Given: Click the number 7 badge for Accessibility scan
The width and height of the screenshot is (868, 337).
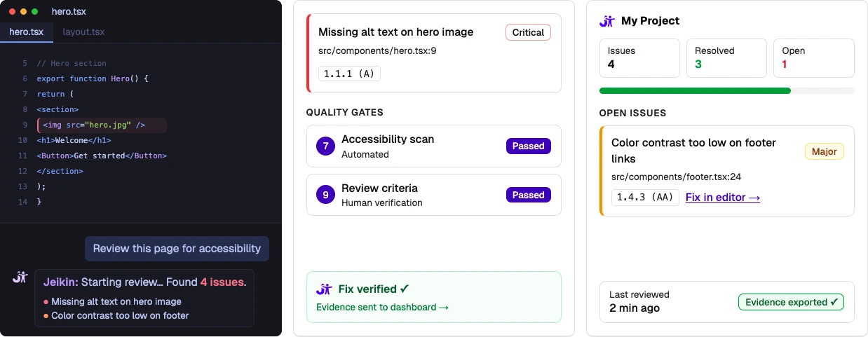Looking at the screenshot, I should [x=325, y=146].
